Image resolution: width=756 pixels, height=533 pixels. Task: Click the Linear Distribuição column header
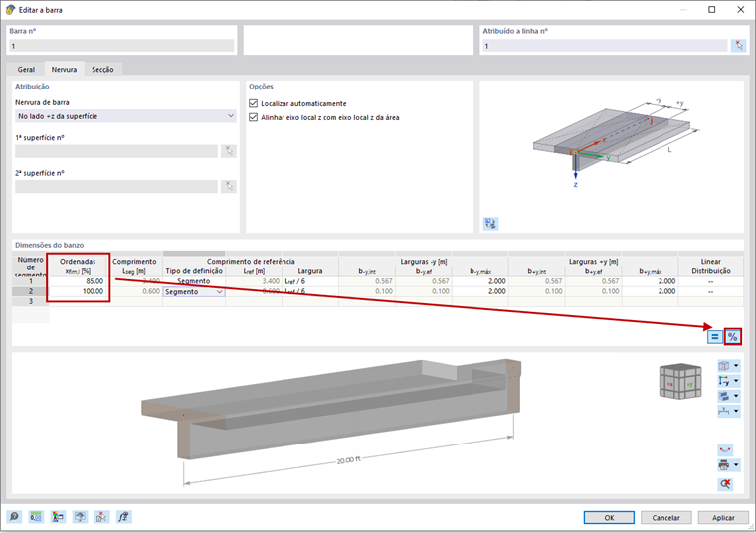coord(710,266)
